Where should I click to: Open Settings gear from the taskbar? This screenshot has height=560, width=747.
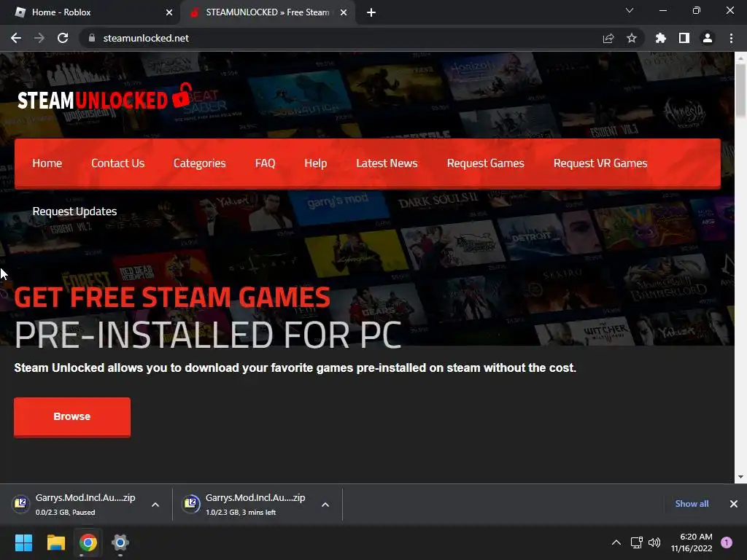(x=120, y=542)
